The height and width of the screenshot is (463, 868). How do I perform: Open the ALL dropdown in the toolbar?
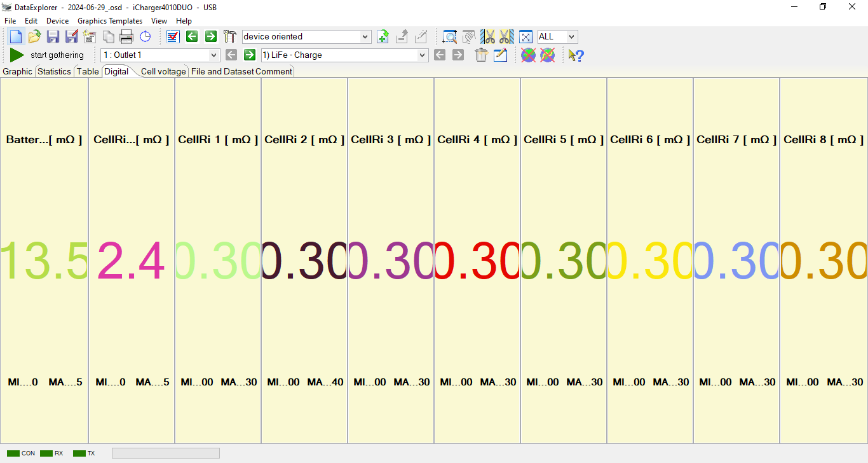click(571, 37)
